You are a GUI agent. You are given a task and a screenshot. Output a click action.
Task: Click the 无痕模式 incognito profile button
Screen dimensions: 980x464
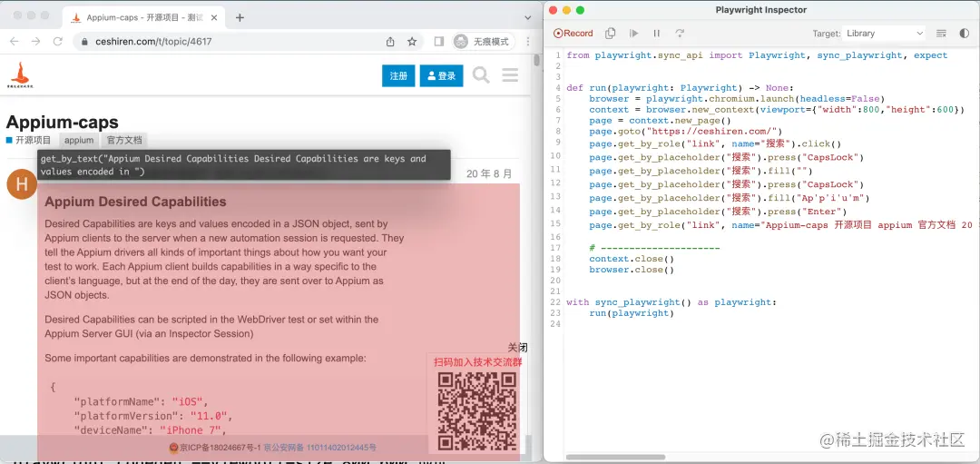tap(484, 41)
